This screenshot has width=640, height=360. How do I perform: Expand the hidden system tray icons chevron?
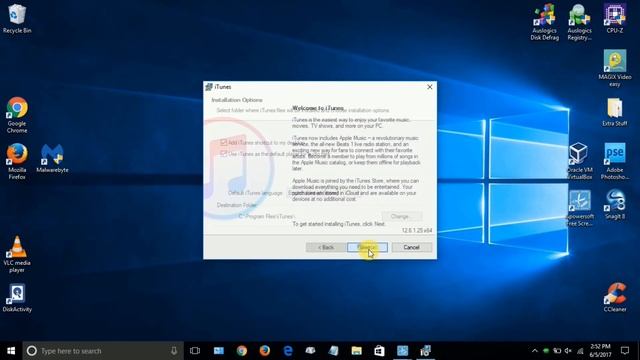pyautogui.click(x=534, y=351)
